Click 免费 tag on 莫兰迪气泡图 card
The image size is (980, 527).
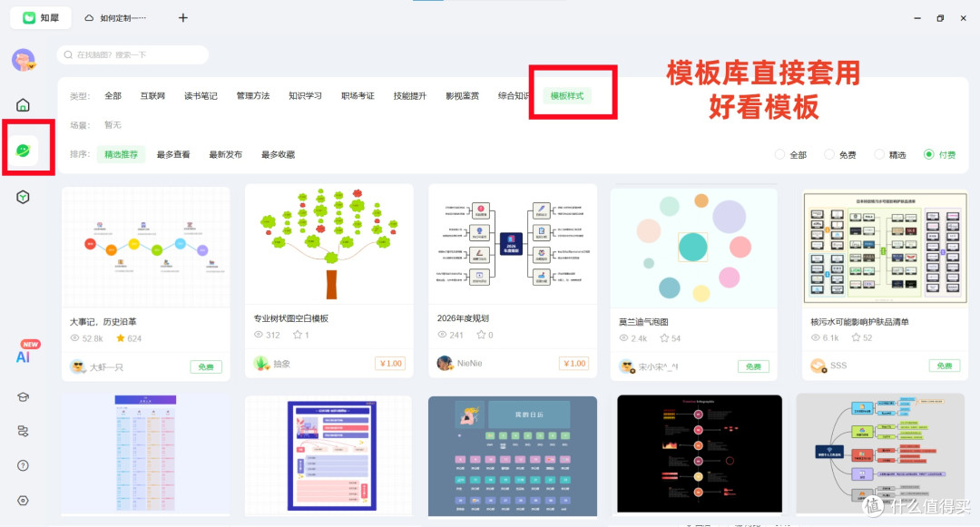click(x=753, y=366)
